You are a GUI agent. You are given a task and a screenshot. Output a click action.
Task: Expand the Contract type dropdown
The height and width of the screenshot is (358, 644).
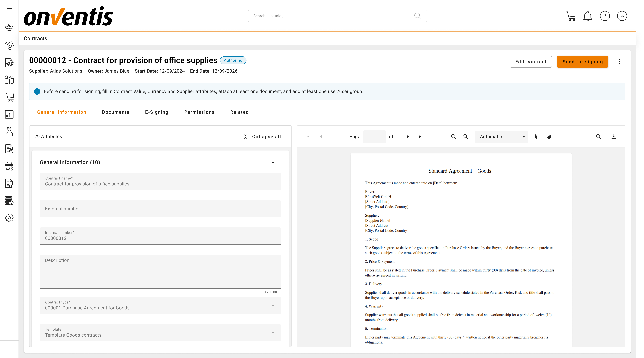273,306
